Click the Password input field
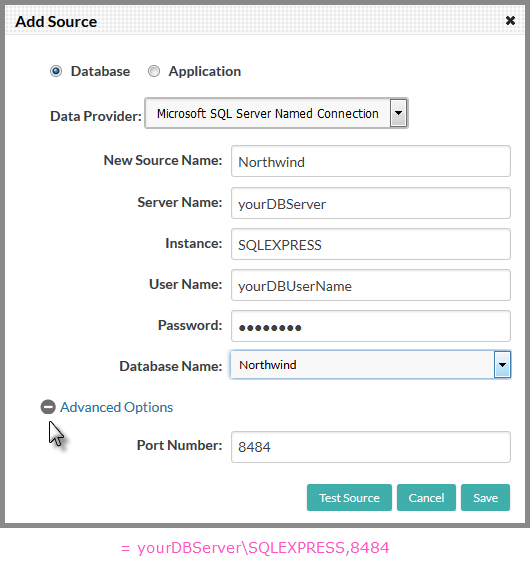Screen dimensions: 530x578 [371, 326]
